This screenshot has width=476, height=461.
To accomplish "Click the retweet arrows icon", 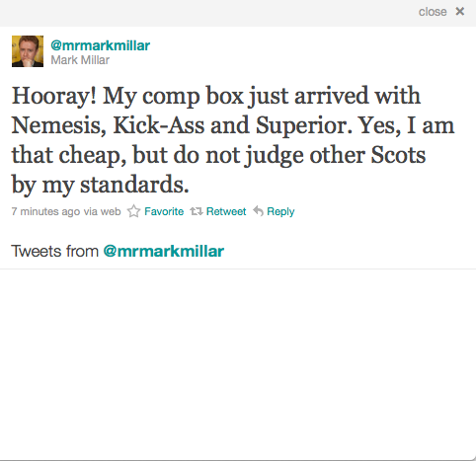I will [197, 211].
